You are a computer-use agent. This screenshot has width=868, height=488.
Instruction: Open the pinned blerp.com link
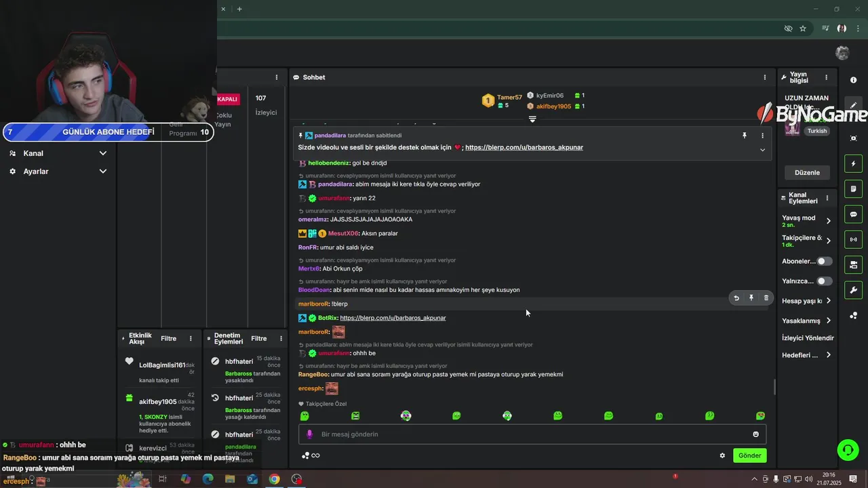coord(524,147)
